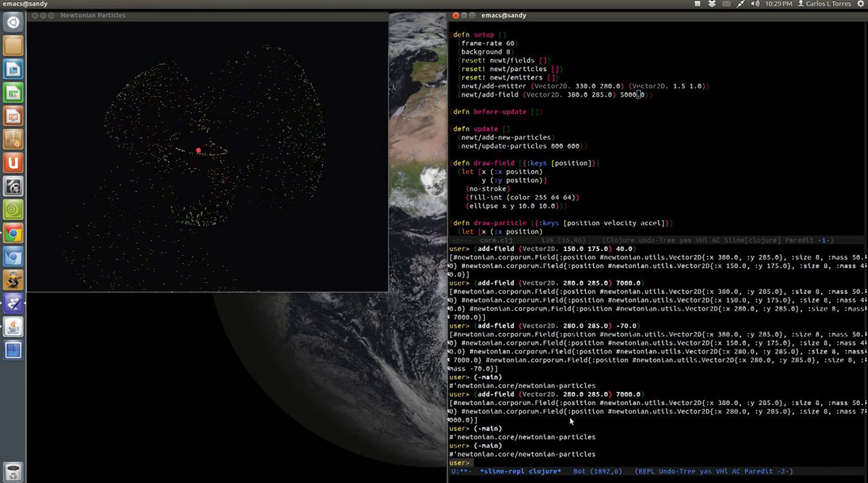868x483 pixels.
Task: Open the messaging mail indicator
Action: pos(726,4)
